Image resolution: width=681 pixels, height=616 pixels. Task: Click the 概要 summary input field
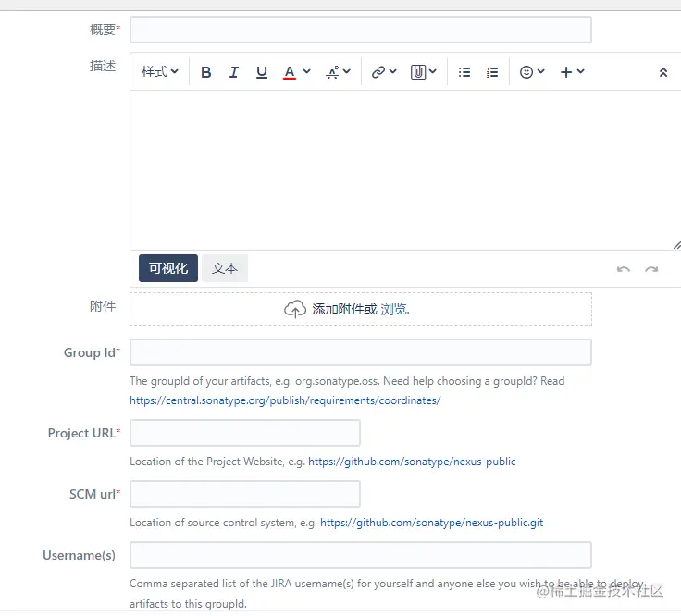361,30
